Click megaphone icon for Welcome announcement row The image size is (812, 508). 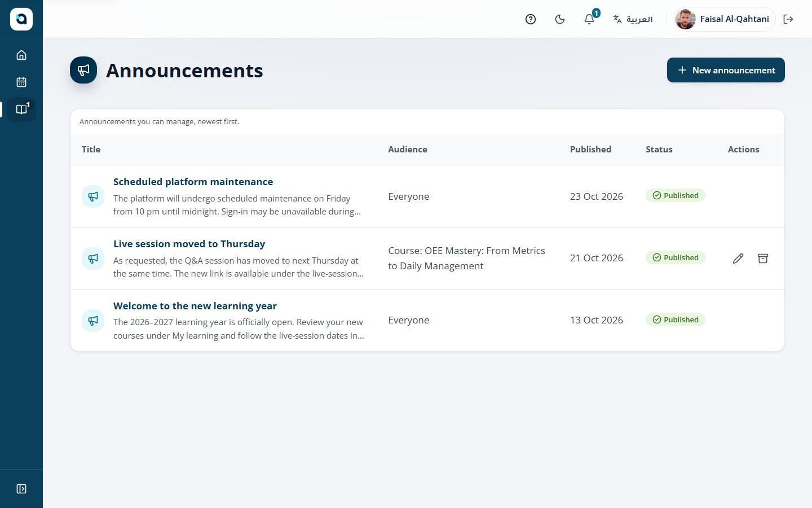tap(93, 321)
